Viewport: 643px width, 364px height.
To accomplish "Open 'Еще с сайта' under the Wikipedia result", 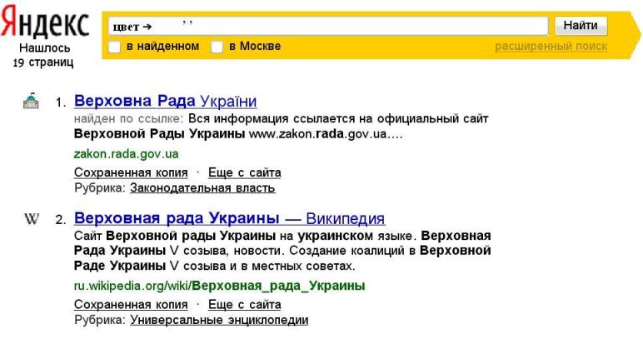I will point(244,305).
